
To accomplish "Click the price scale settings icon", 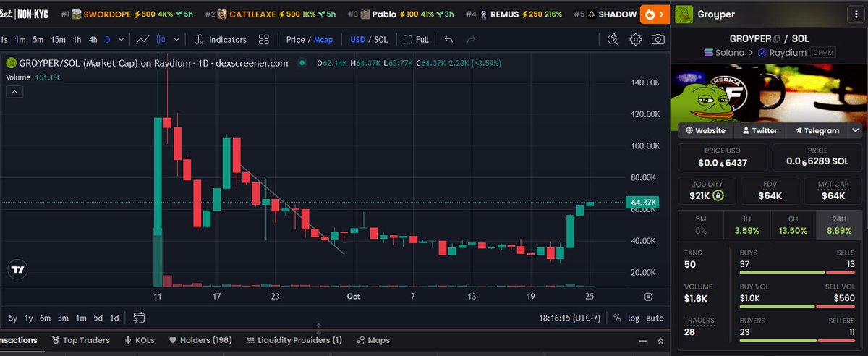I will (x=647, y=296).
